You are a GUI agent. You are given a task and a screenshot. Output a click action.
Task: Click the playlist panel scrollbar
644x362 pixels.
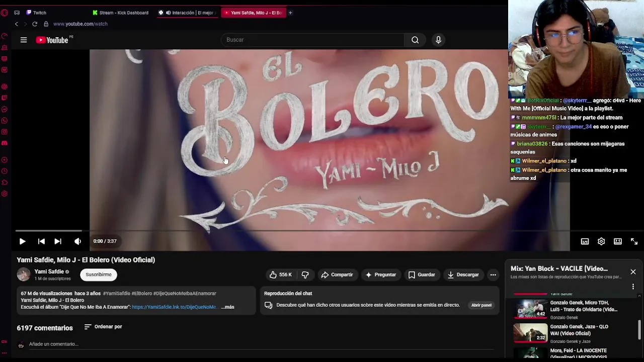coord(640,330)
